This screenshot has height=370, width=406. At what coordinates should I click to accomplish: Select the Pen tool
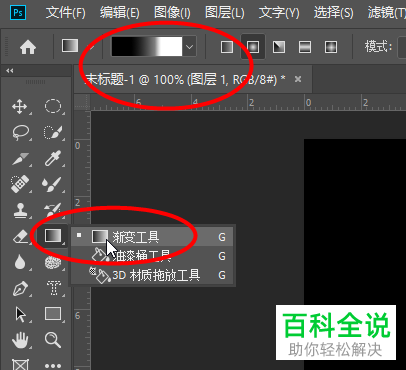[x=20, y=288]
